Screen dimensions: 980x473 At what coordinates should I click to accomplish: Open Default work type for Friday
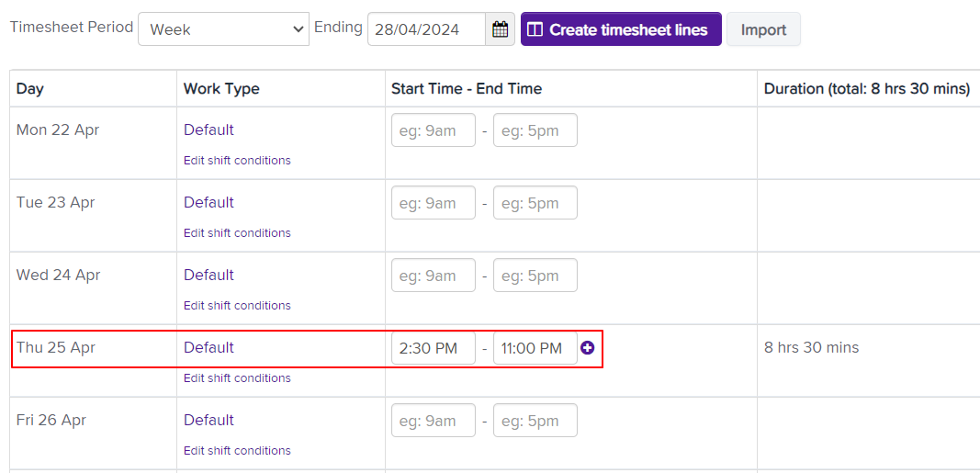click(x=208, y=421)
